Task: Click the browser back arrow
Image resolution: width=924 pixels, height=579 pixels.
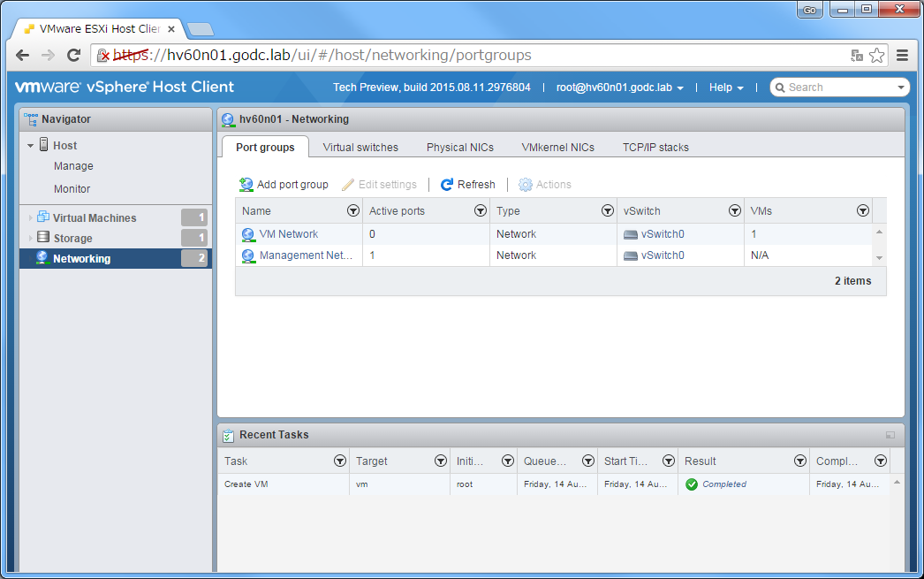Action: click(x=22, y=56)
